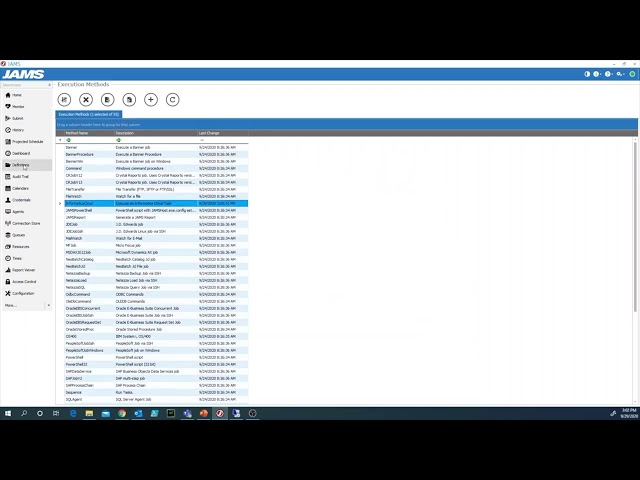Click the green connection status indicator

click(x=632, y=74)
